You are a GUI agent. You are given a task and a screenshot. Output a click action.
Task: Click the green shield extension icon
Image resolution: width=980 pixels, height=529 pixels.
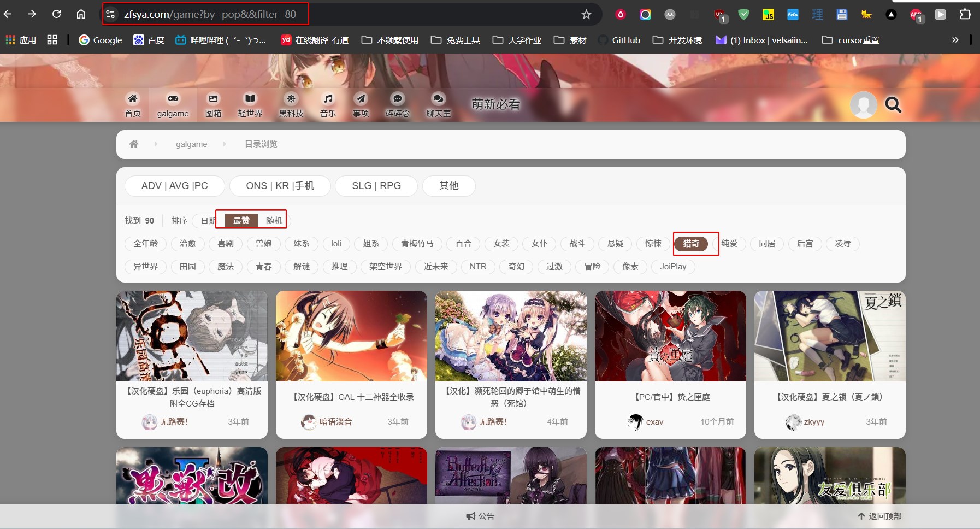click(743, 14)
